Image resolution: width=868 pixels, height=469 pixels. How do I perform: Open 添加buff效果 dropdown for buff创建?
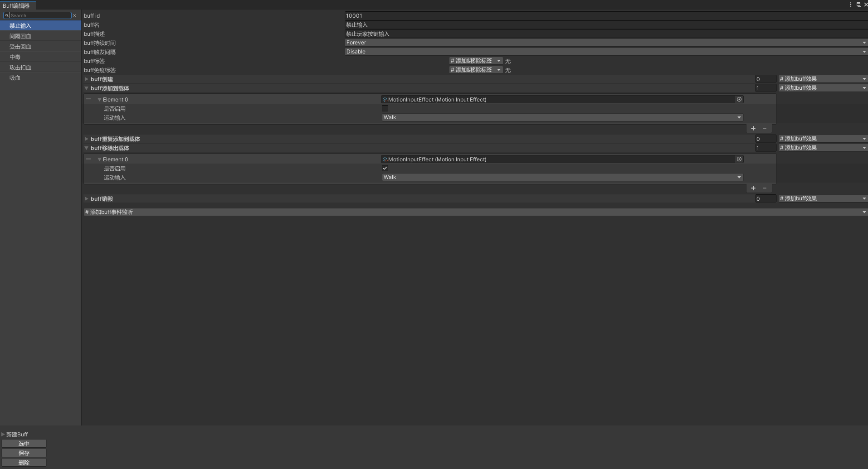point(823,79)
